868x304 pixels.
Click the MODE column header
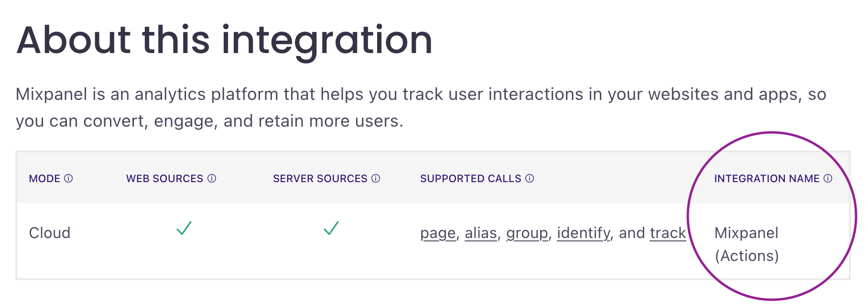(44, 179)
